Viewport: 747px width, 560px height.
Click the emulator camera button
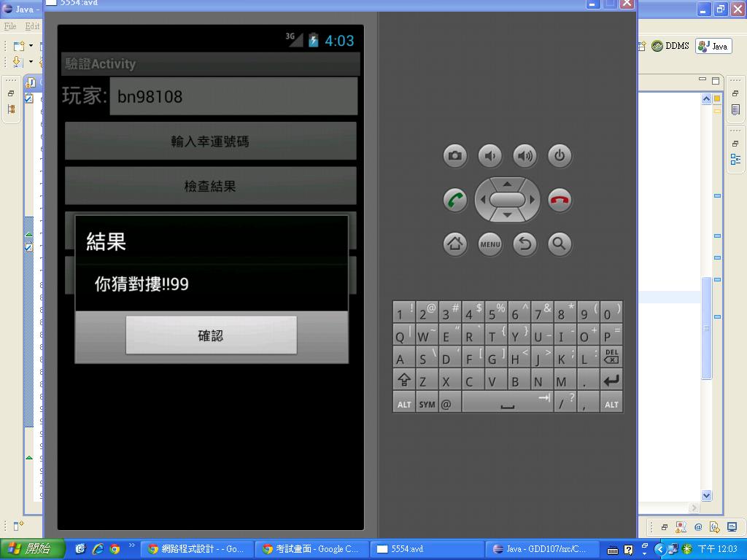(x=454, y=155)
